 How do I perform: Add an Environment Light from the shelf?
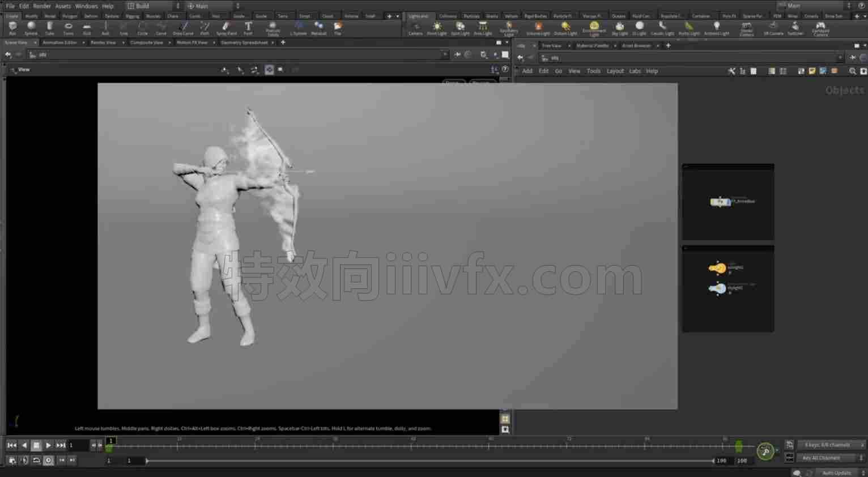tap(594, 29)
